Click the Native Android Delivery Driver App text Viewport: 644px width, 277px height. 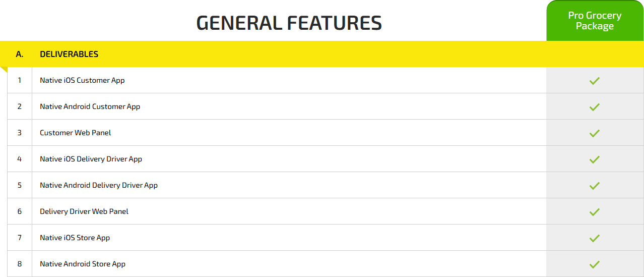click(x=99, y=185)
